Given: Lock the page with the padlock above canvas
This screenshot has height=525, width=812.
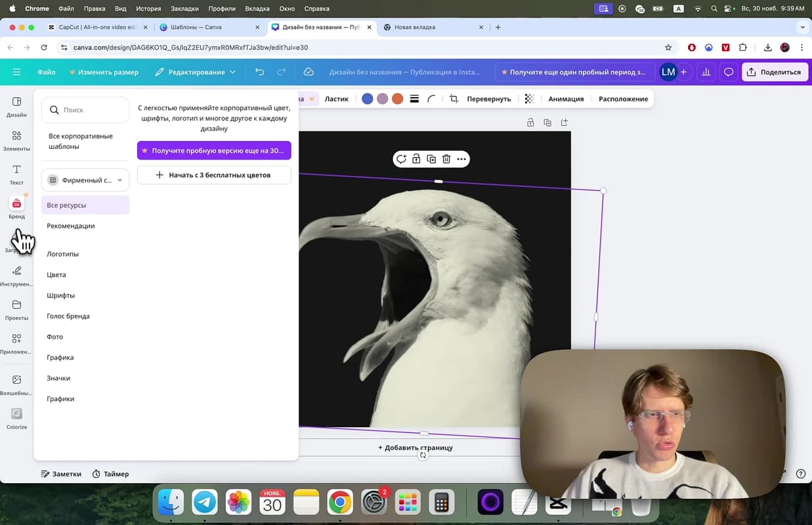Looking at the screenshot, I should click(530, 123).
